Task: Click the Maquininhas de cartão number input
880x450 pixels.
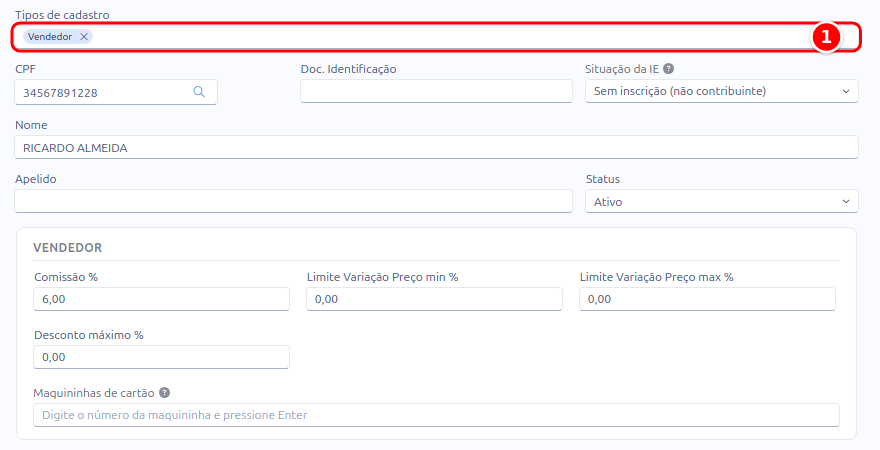Action: tap(436, 415)
